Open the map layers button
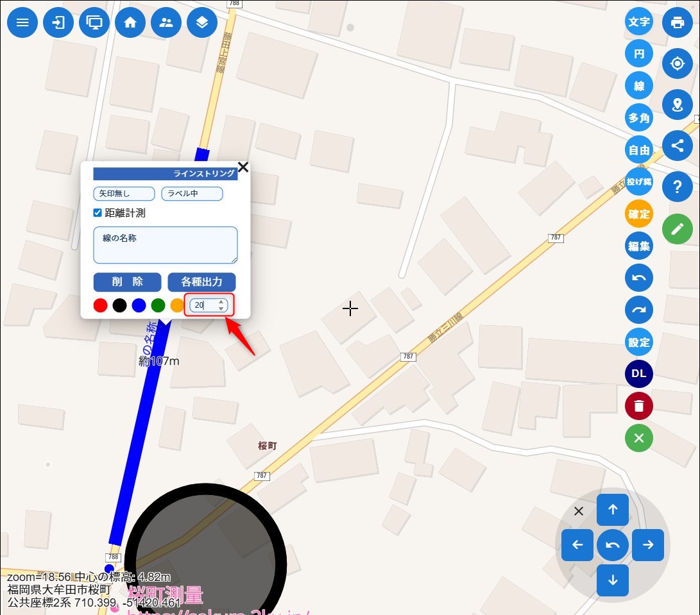The width and height of the screenshot is (700, 615). (x=202, y=23)
